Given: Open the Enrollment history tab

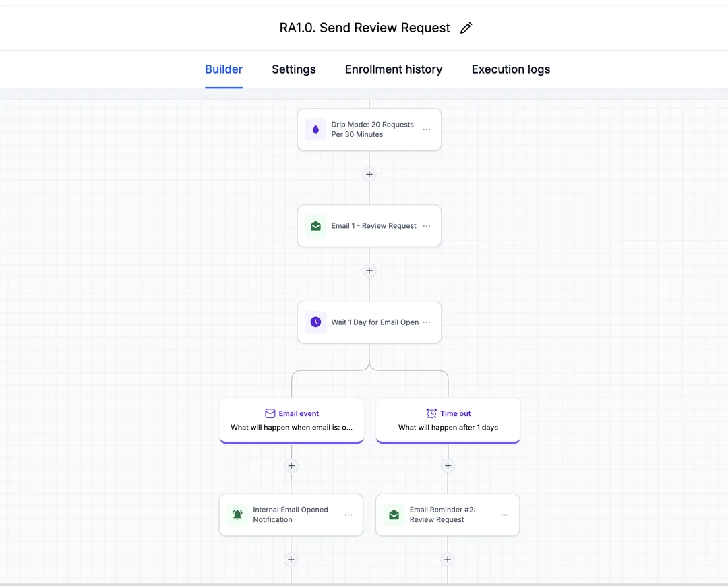Looking at the screenshot, I should 394,69.
